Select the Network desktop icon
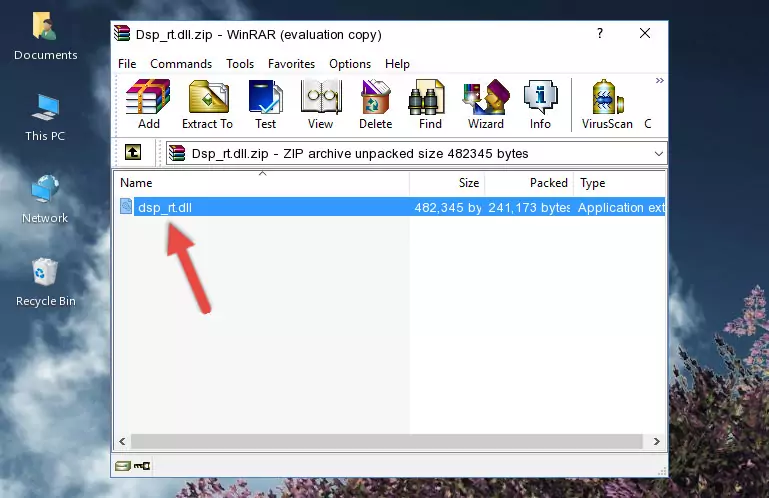 (45, 199)
